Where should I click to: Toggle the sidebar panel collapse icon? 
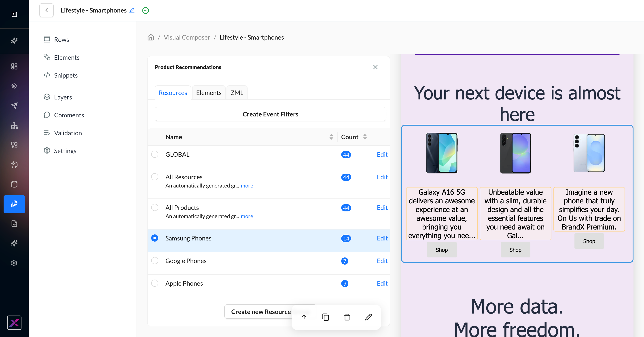[x=14, y=14]
